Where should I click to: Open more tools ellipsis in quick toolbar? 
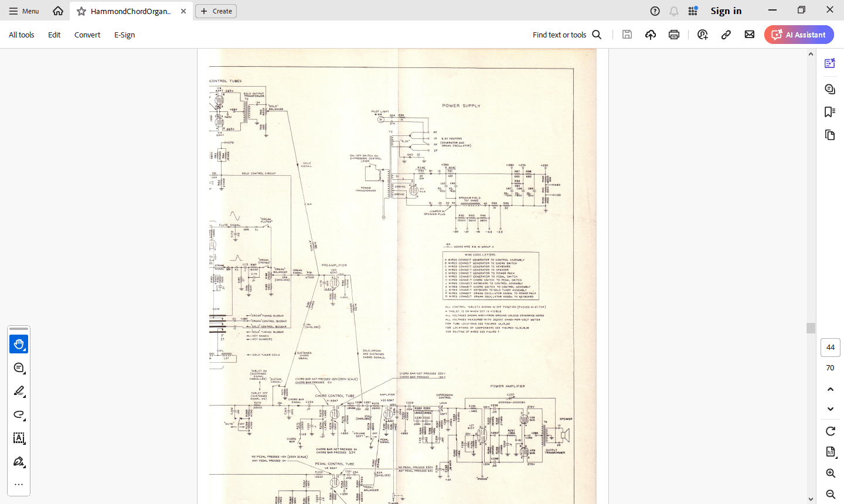pyautogui.click(x=19, y=485)
